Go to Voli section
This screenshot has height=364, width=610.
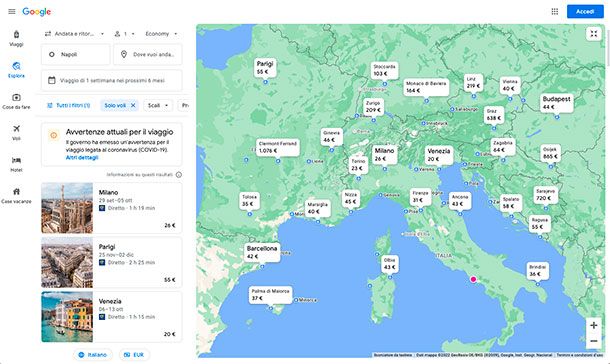[16, 133]
